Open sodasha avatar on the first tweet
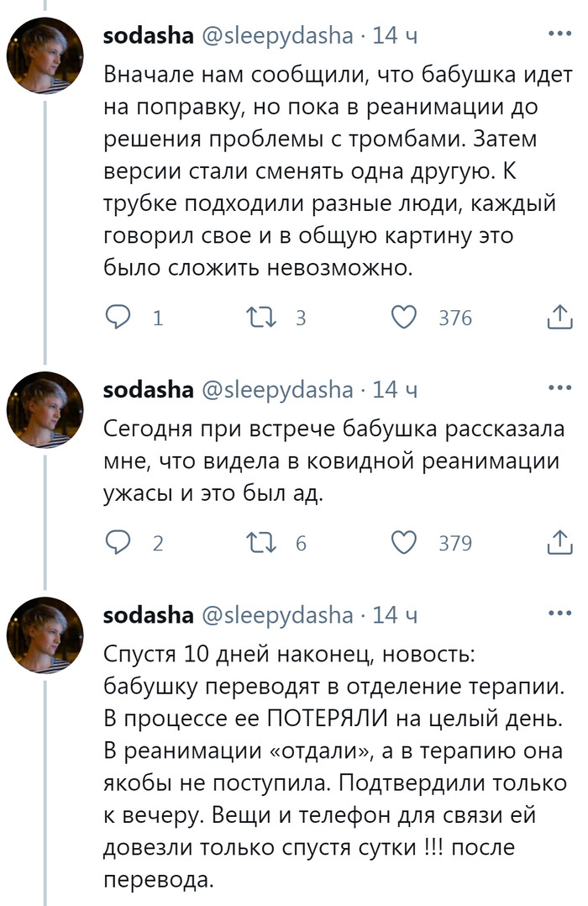 45,56
